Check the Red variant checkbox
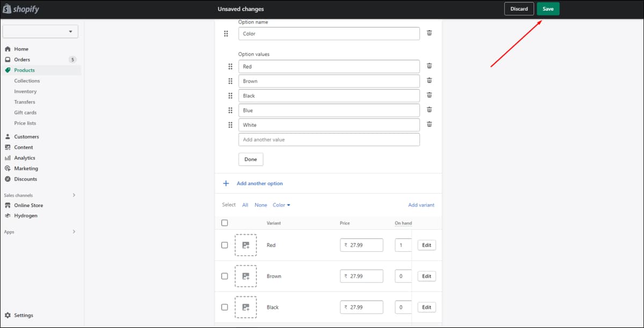Viewport: 644px width, 328px height. (224, 245)
